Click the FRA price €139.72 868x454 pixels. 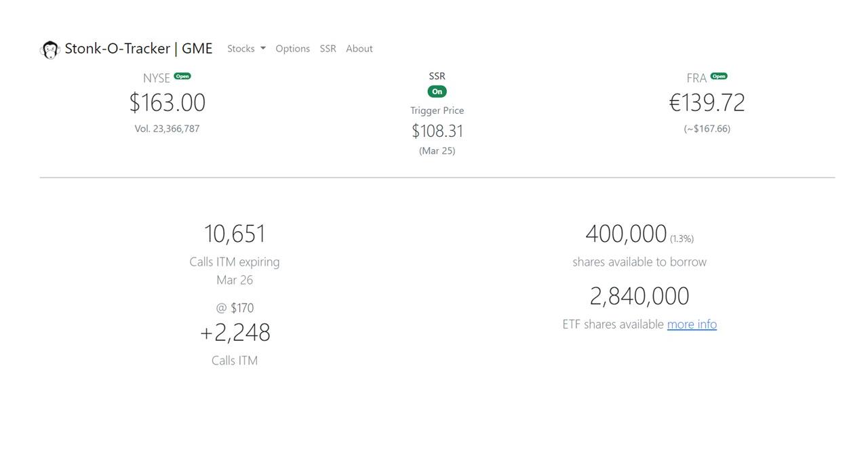[x=707, y=103]
